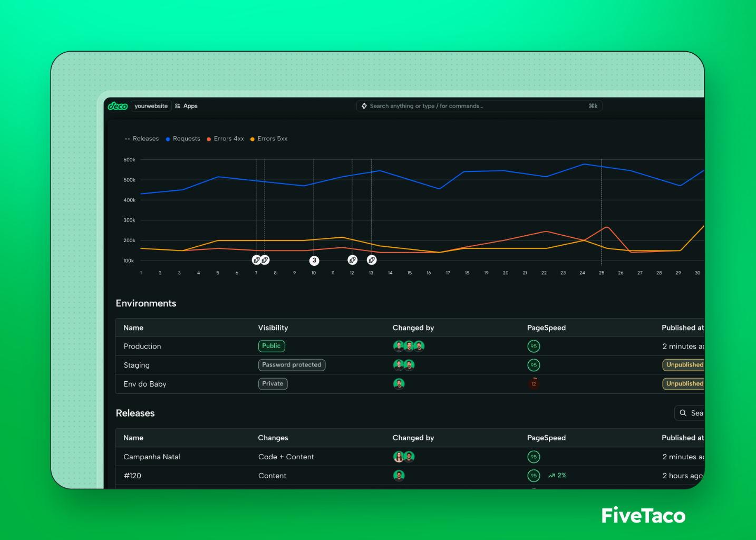
Task: Sort Environments by Name column
Action: click(x=133, y=328)
